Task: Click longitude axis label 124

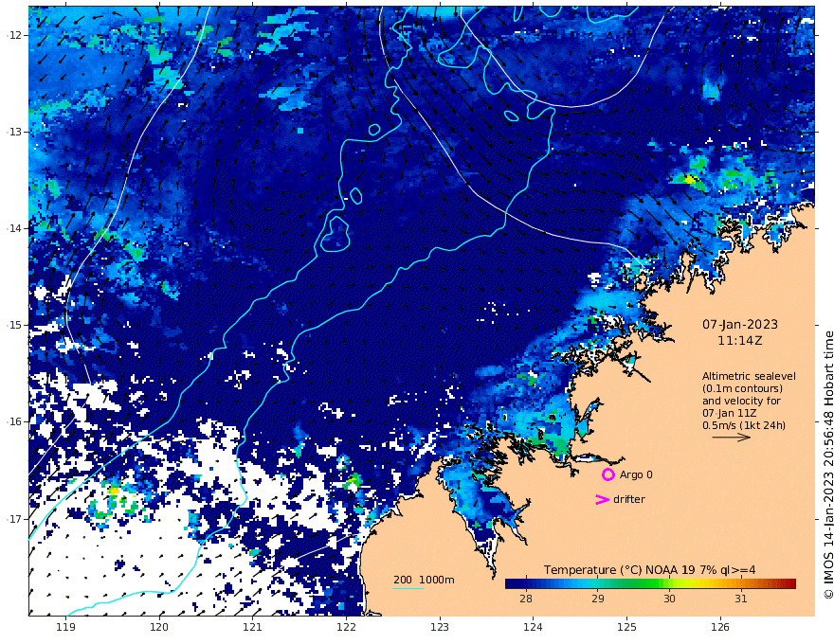Action: point(533,628)
